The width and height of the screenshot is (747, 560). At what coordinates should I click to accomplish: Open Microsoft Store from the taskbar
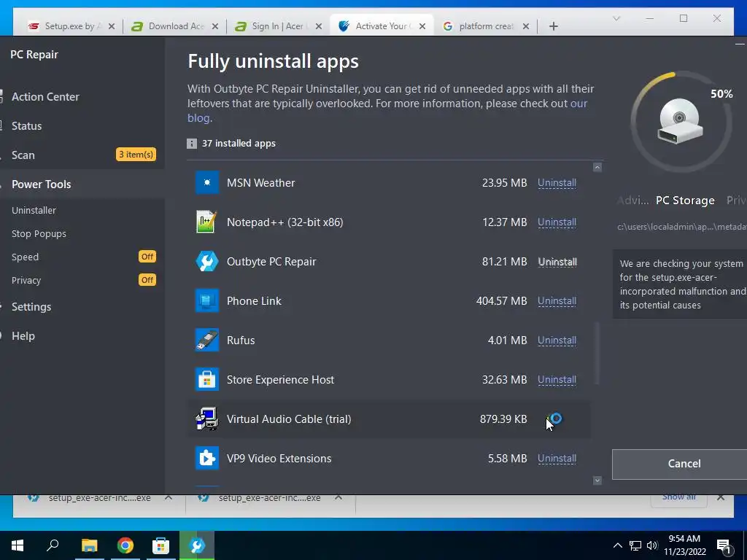click(160, 545)
